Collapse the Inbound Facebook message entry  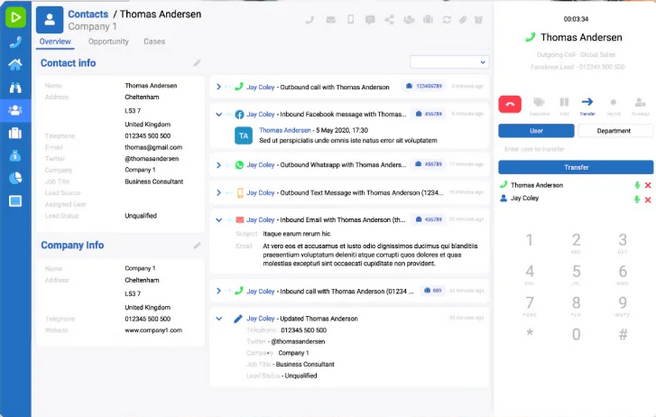[x=218, y=115]
